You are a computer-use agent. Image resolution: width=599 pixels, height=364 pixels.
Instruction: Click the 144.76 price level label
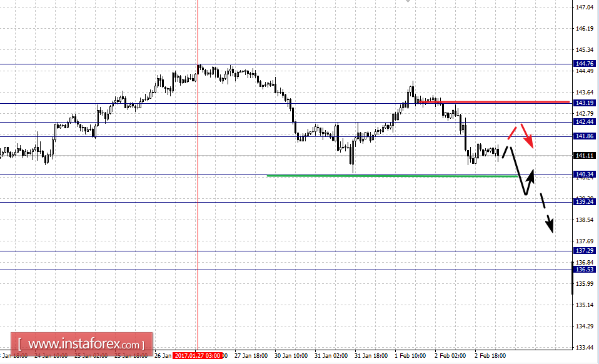(585, 63)
